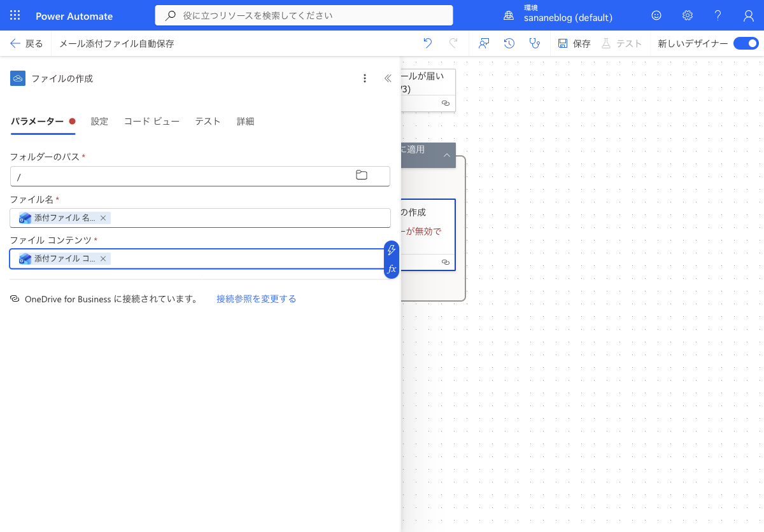Remove the 添付ファイル コンテンツ token

[103, 258]
